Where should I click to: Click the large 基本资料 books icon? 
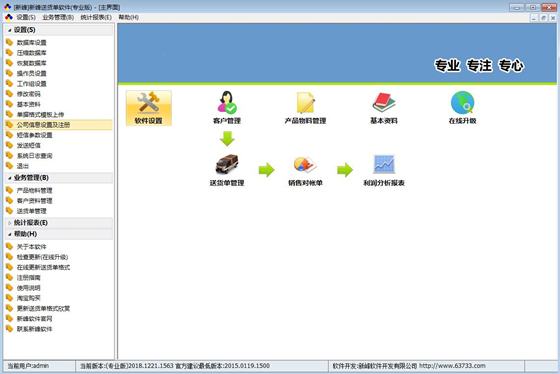[384, 108]
